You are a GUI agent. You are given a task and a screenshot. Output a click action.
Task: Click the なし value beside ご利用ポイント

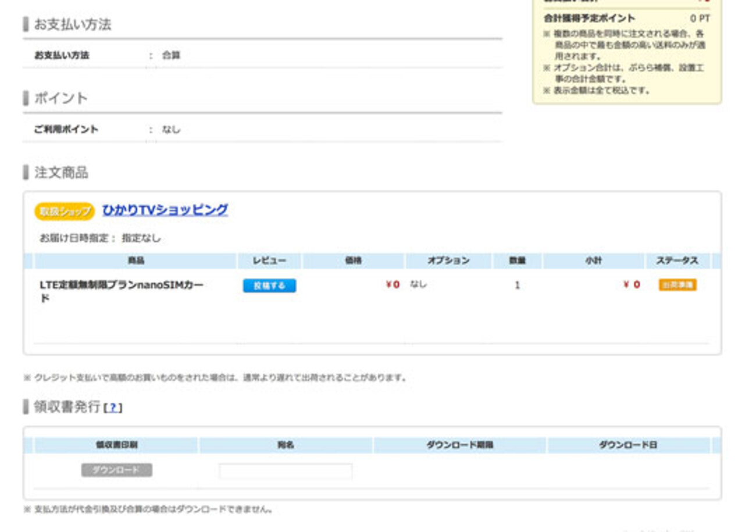171,130
